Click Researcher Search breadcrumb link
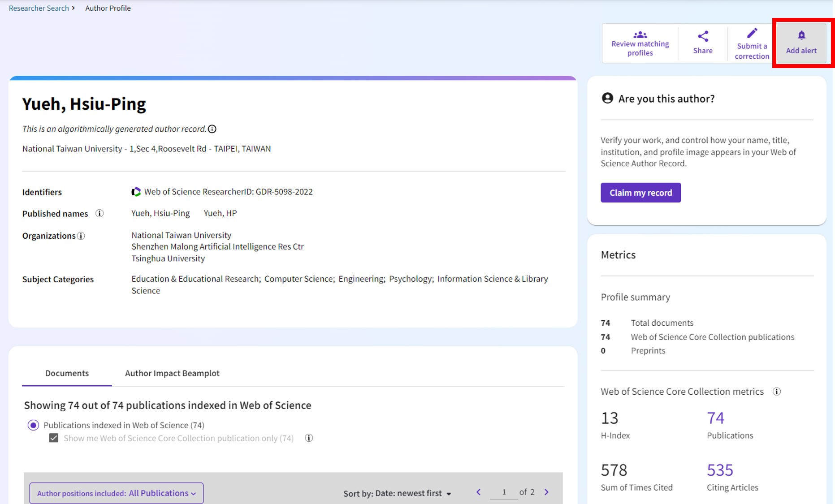835x504 pixels. (x=39, y=8)
